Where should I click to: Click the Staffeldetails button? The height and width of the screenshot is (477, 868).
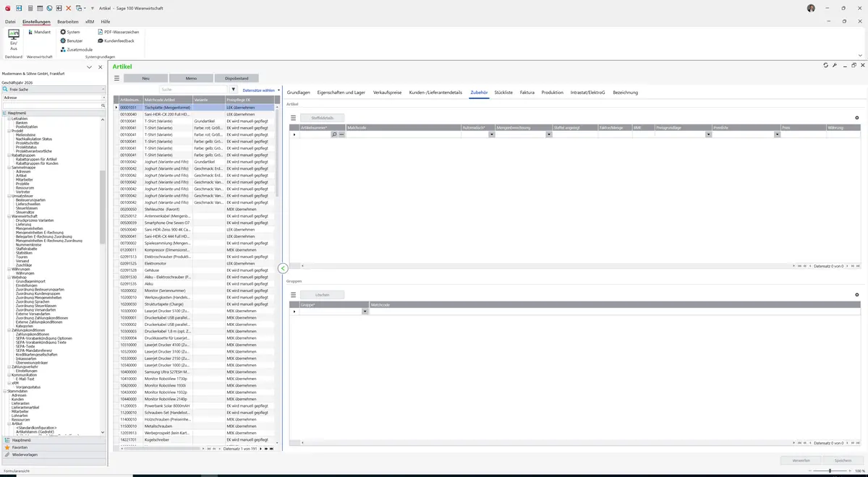[x=322, y=117]
